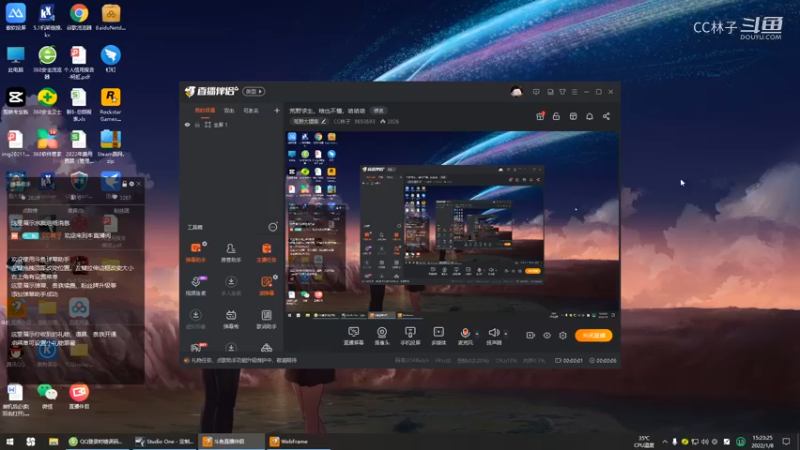The image size is (800, 450).
Task: Open the gift box icon with red badge
Action: click(x=540, y=116)
